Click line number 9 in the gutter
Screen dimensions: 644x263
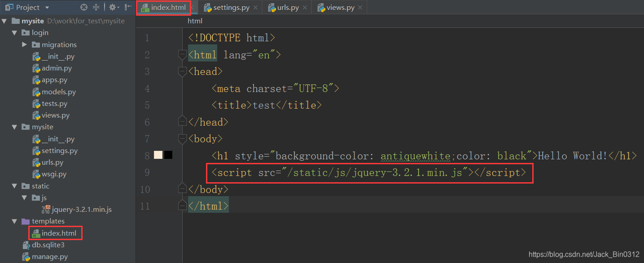[148, 172]
